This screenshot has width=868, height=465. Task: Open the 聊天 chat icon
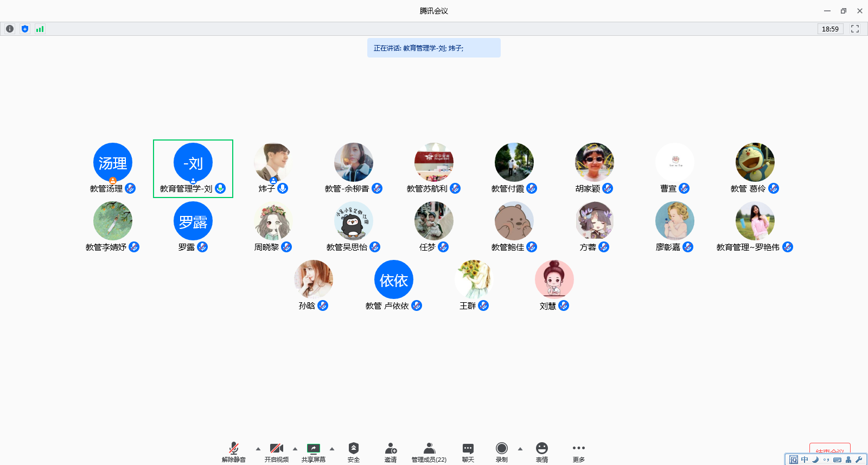pos(468,451)
